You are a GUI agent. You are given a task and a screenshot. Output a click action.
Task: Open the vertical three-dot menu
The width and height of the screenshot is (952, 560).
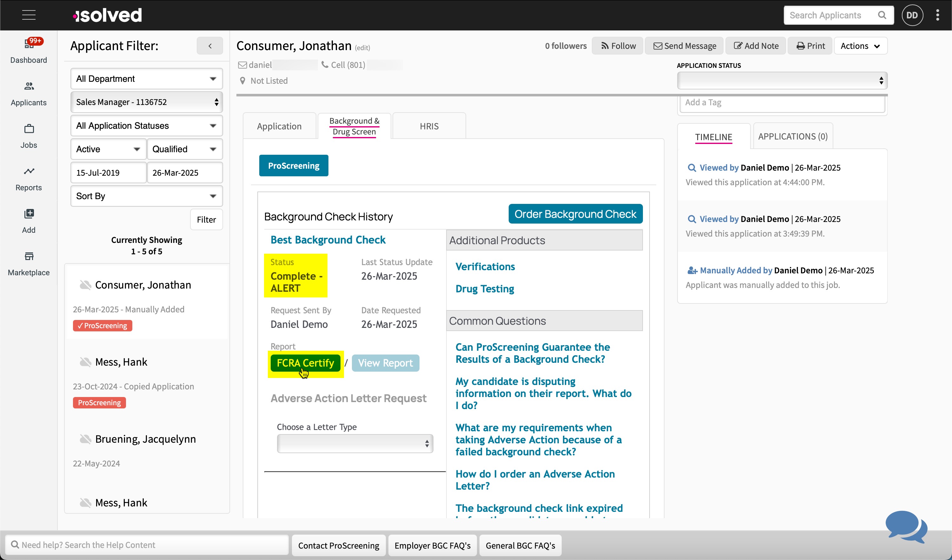tap(938, 15)
